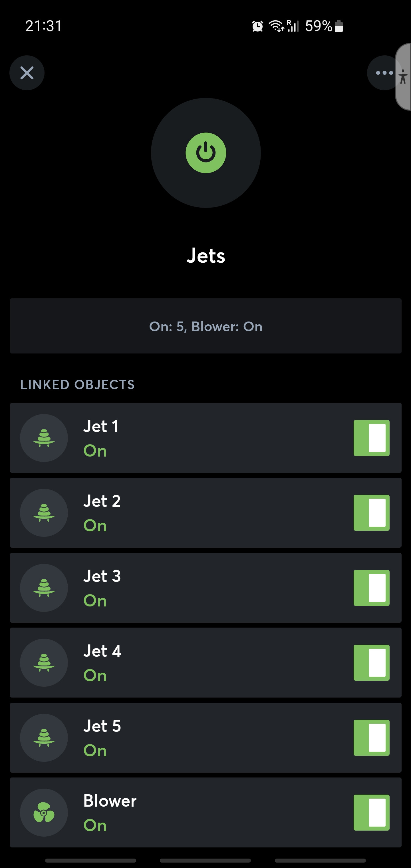Turn off the Jet 1 switch
This screenshot has width=411, height=868.
[371, 438]
